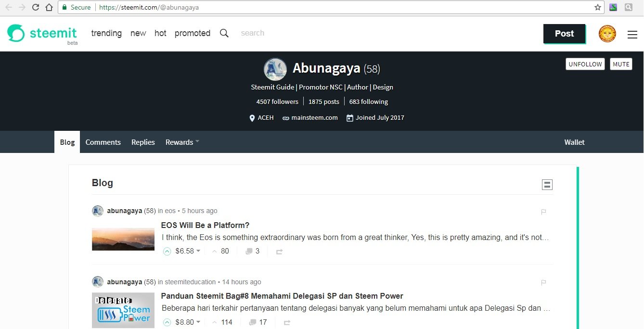Open 1875 posts link
This screenshot has width=644, height=329.
pos(324,101)
